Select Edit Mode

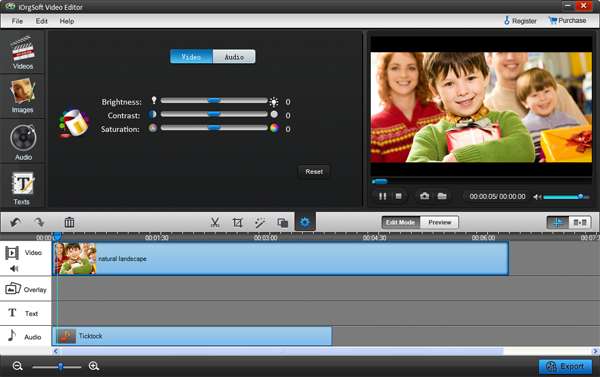click(x=401, y=222)
